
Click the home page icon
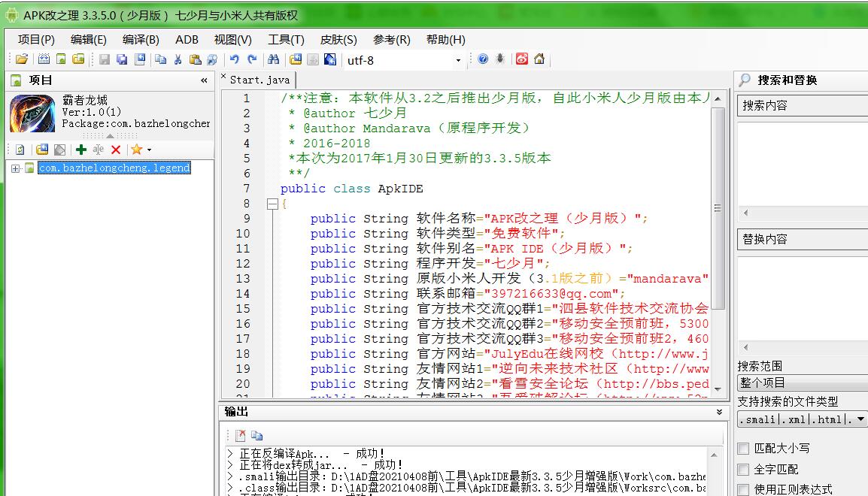click(539, 59)
